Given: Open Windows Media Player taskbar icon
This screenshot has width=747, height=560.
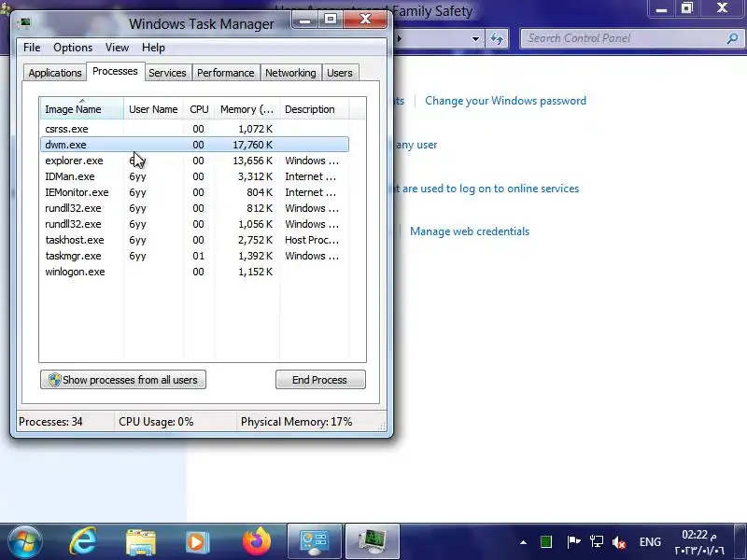Looking at the screenshot, I should (197, 542).
